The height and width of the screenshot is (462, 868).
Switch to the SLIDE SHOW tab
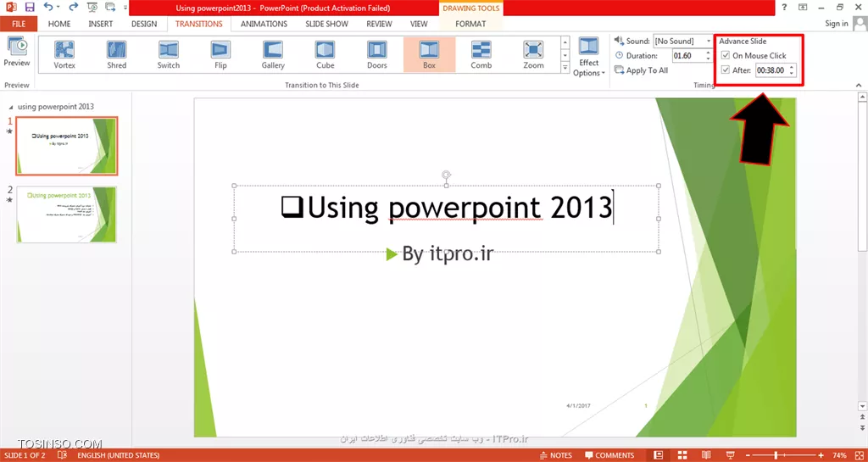(326, 24)
